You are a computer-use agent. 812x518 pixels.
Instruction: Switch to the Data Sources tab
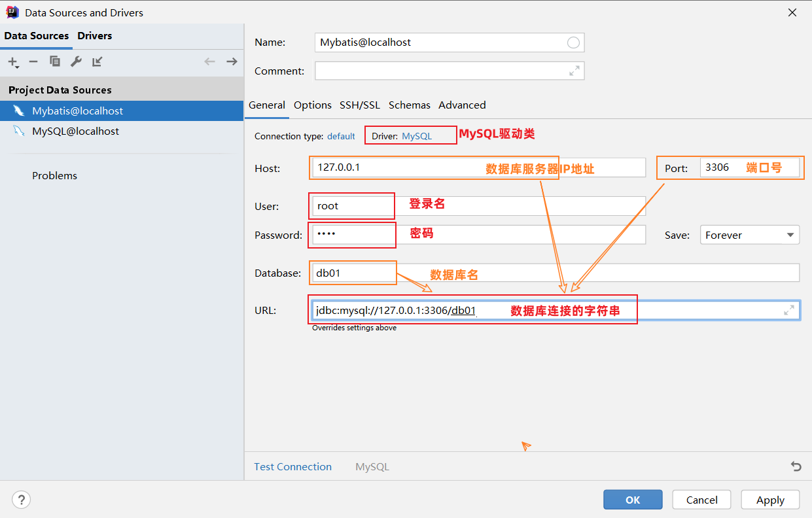point(37,36)
